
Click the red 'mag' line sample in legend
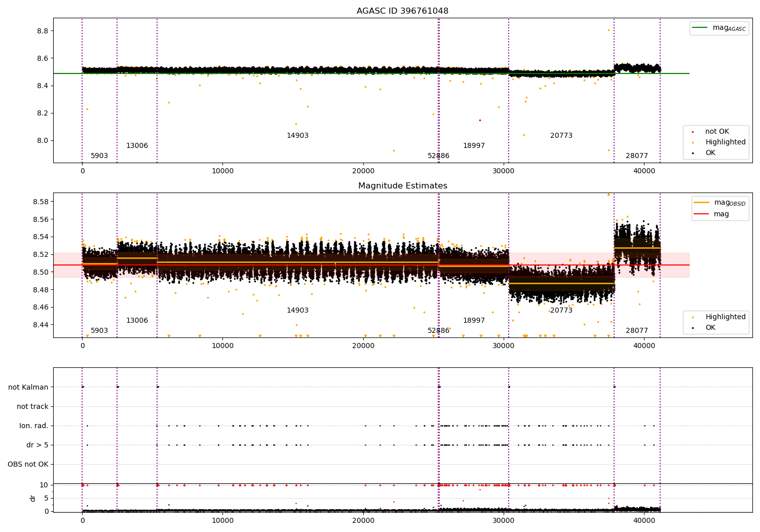click(701, 214)
